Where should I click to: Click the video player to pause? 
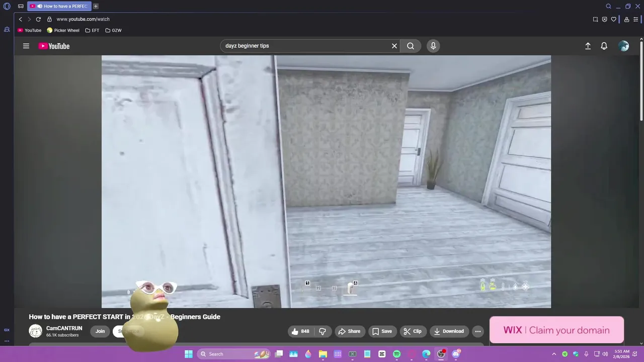coord(326,181)
